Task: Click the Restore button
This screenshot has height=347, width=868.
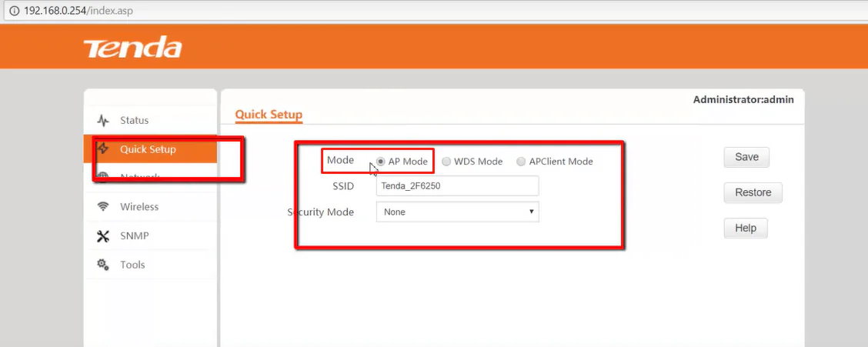Action: click(753, 192)
